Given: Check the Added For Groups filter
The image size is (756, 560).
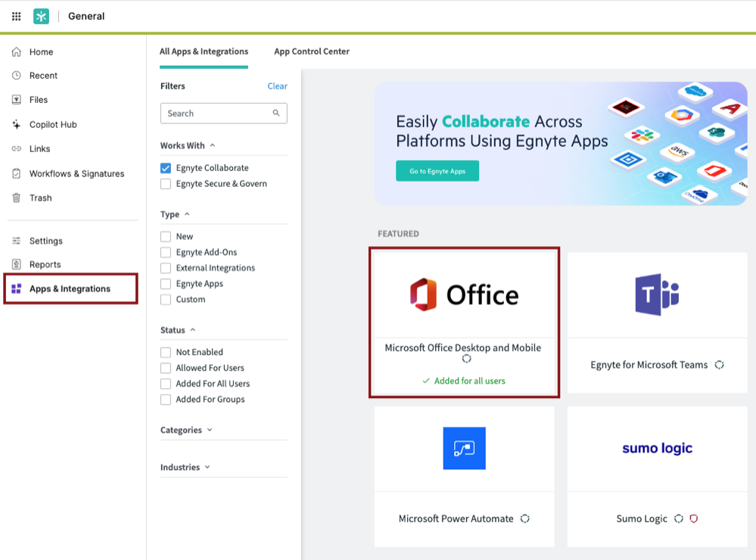Looking at the screenshot, I should pyautogui.click(x=166, y=400).
